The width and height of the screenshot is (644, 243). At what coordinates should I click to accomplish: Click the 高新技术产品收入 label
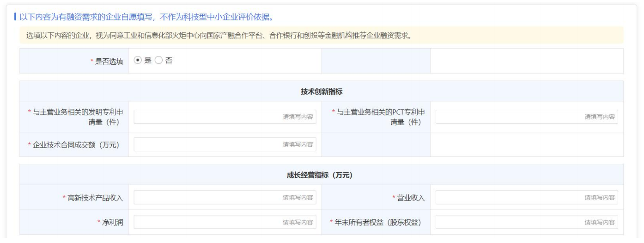[x=95, y=198]
